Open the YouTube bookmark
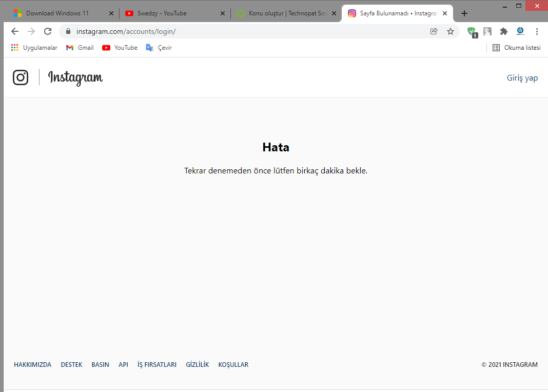548x392 pixels. click(120, 48)
